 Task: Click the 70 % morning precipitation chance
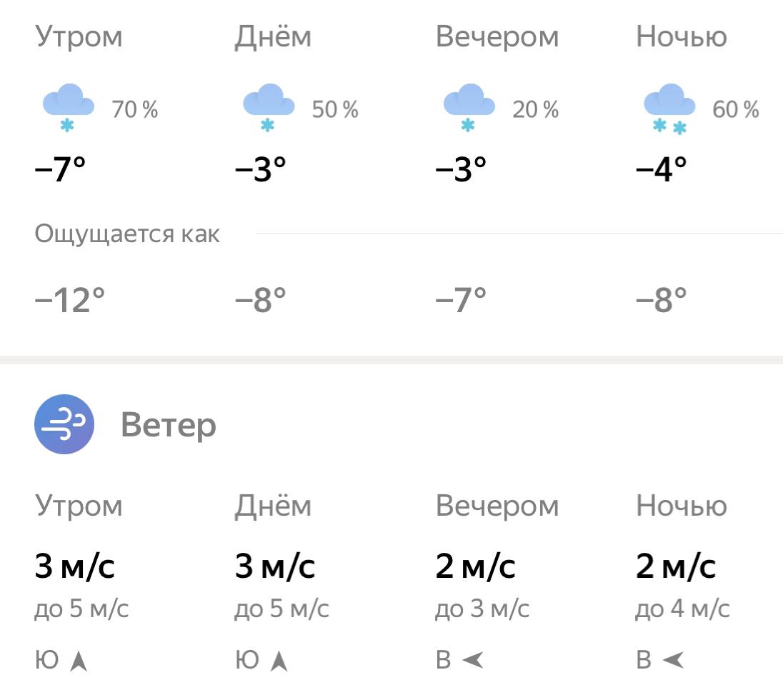(x=134, y=110)
